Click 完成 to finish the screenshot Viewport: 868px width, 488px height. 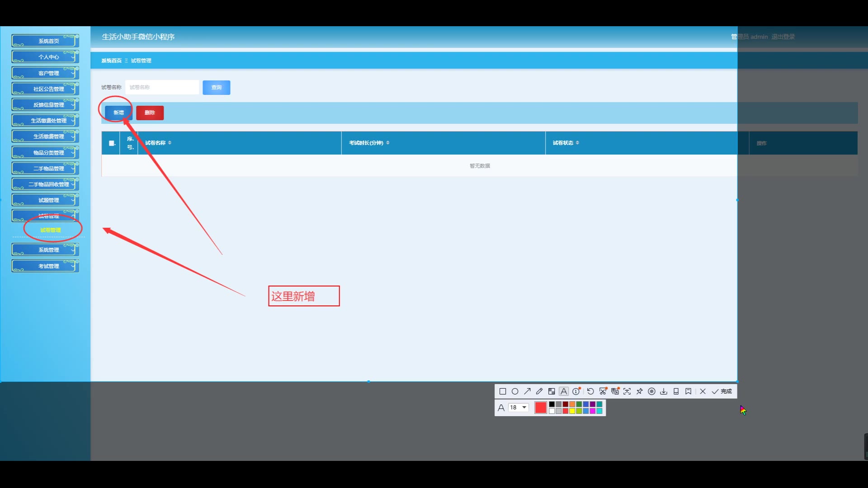point(722,391)
